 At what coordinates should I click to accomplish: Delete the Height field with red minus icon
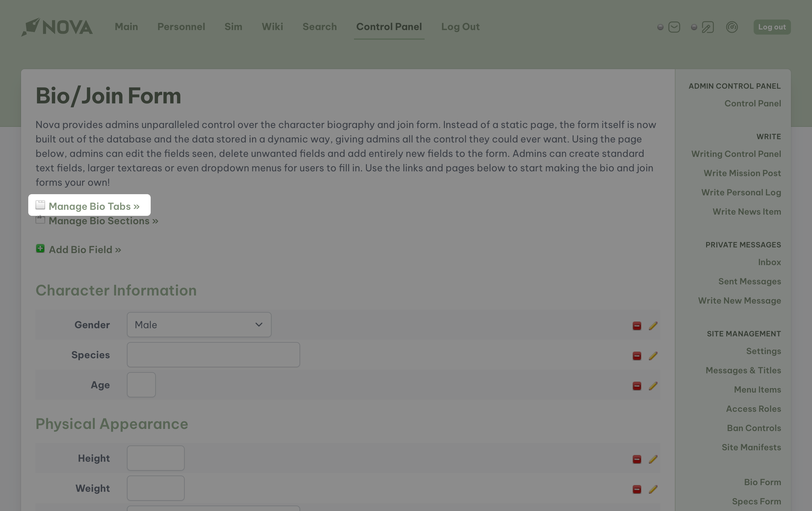pos(637,459)
